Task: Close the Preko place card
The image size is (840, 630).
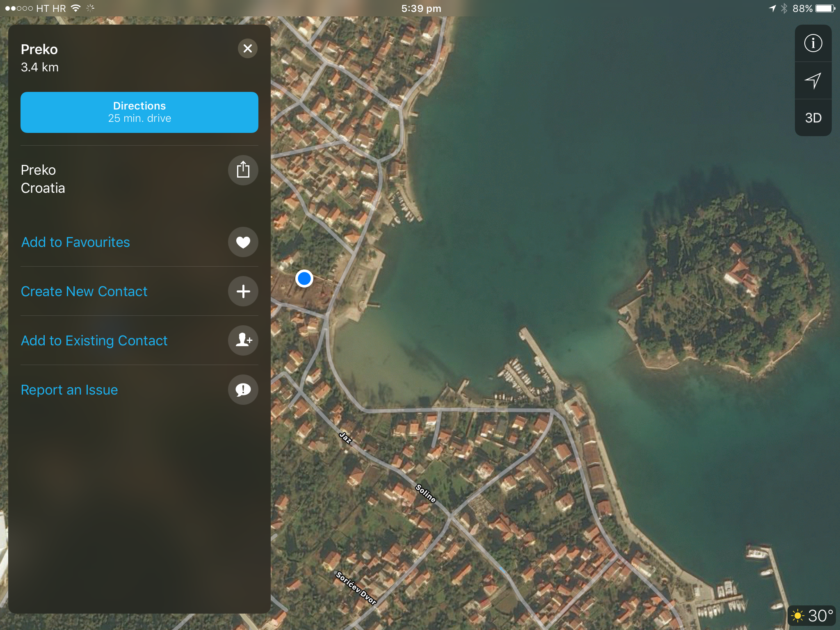Action: tap(247, 49)
